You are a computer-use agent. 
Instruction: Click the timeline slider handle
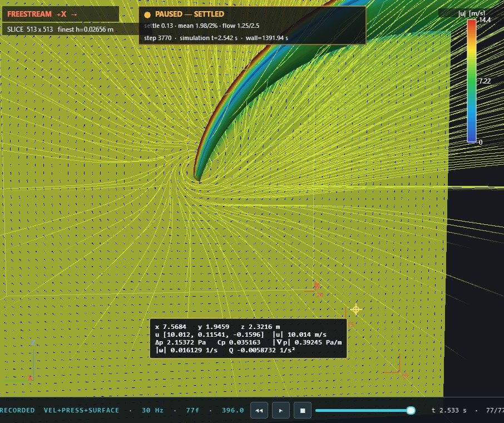[411, 410]
